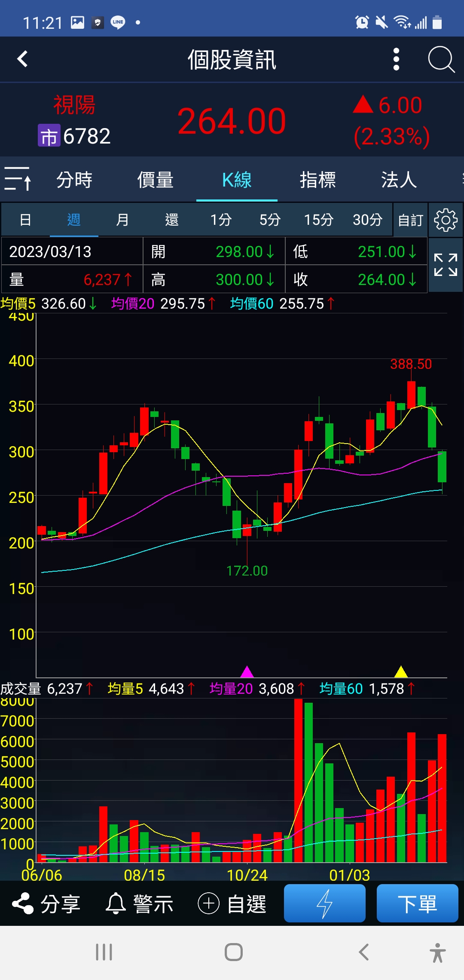Tap volume value in 量 cell
This screenshot has height=980, width=464.
102,280
